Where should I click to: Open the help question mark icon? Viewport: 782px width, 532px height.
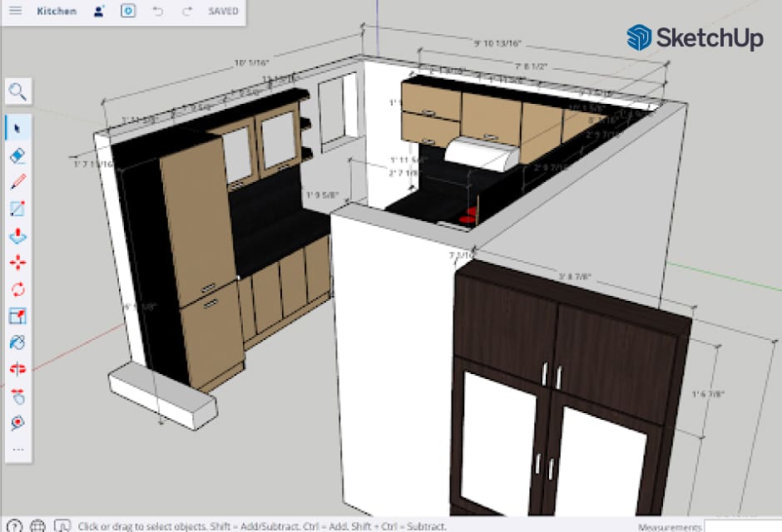pyautogui.click(x=15, y=526)
